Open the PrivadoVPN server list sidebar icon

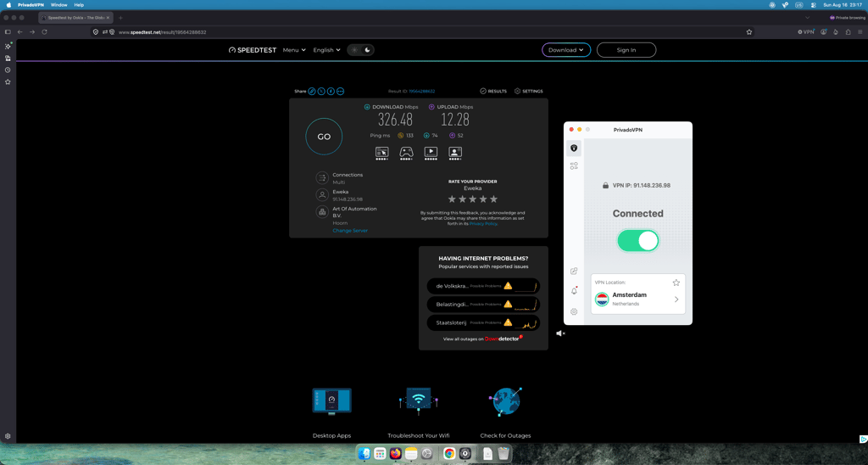pos(574,165)
